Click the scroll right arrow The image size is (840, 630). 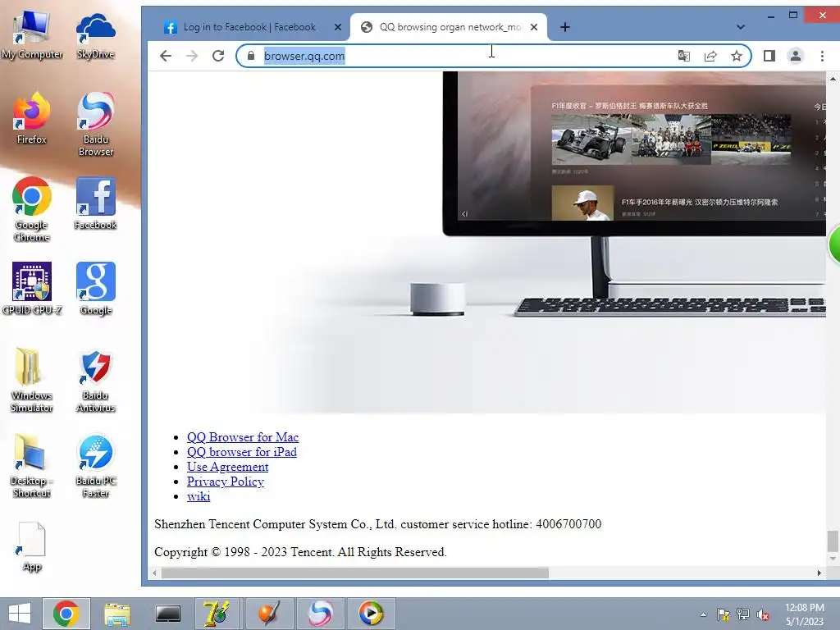(x=819, y=573)
